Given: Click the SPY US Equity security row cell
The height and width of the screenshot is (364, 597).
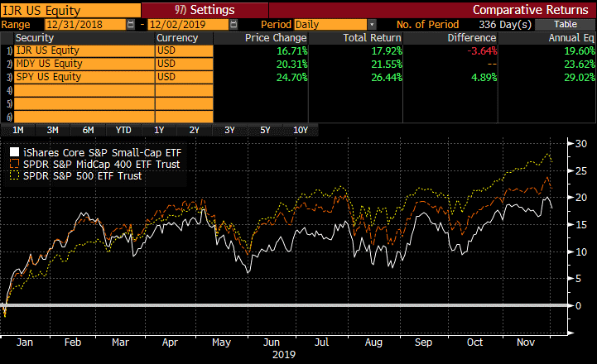Looking at the screenshot, I should coord(84,77).
